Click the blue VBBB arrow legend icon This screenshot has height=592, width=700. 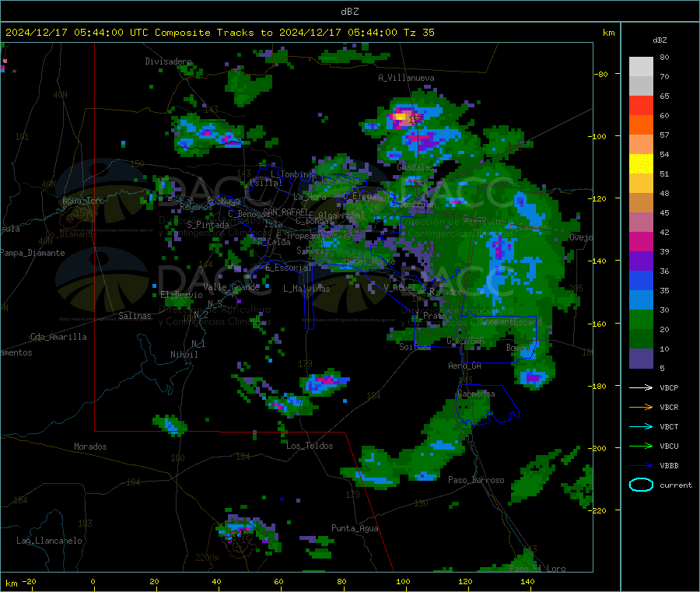[641, 466]
